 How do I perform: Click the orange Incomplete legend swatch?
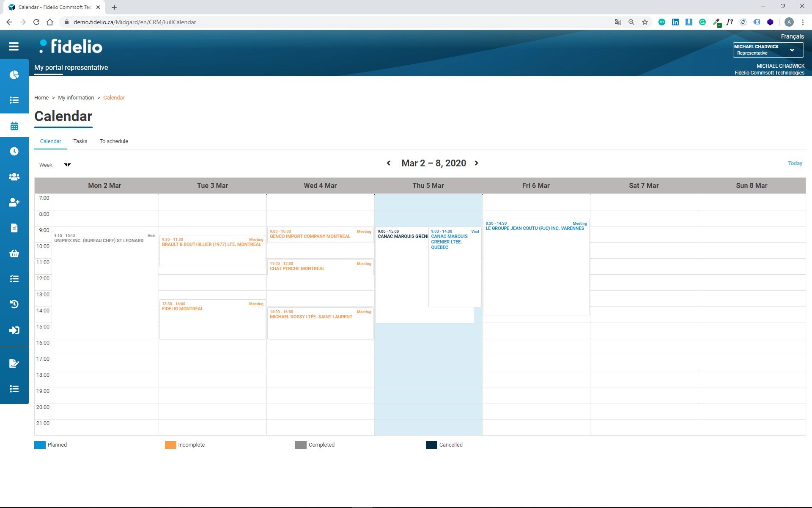[170, 445]
